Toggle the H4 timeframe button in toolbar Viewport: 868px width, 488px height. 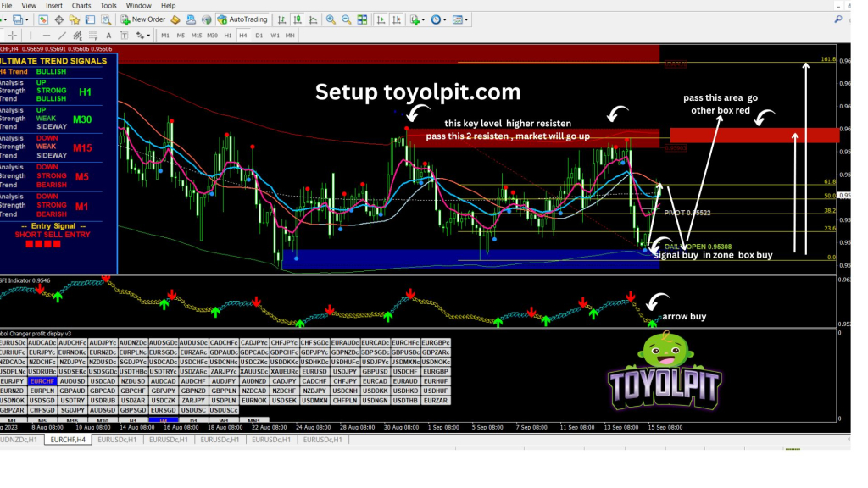point(242,36)
